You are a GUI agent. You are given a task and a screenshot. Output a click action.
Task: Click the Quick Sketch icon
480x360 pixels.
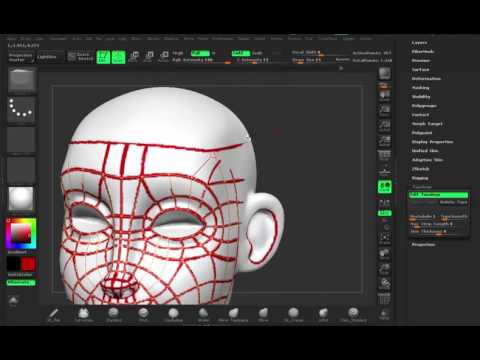coord(80,57)
